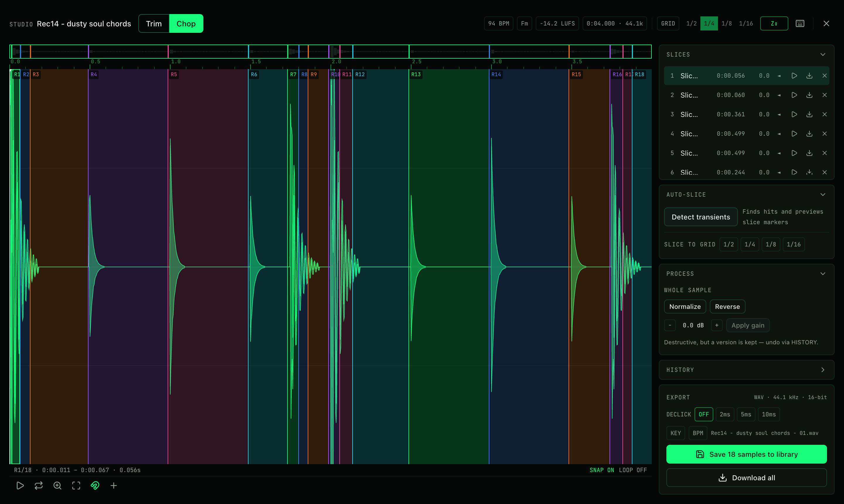
Task: Slice to grid at 1/2
Action: click(729, 244)
